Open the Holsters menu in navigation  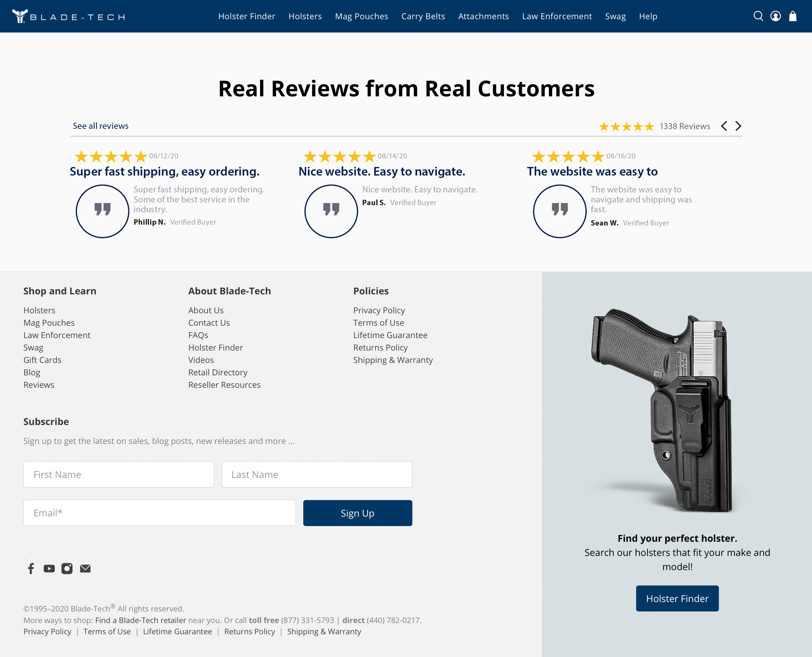[305, 16]
